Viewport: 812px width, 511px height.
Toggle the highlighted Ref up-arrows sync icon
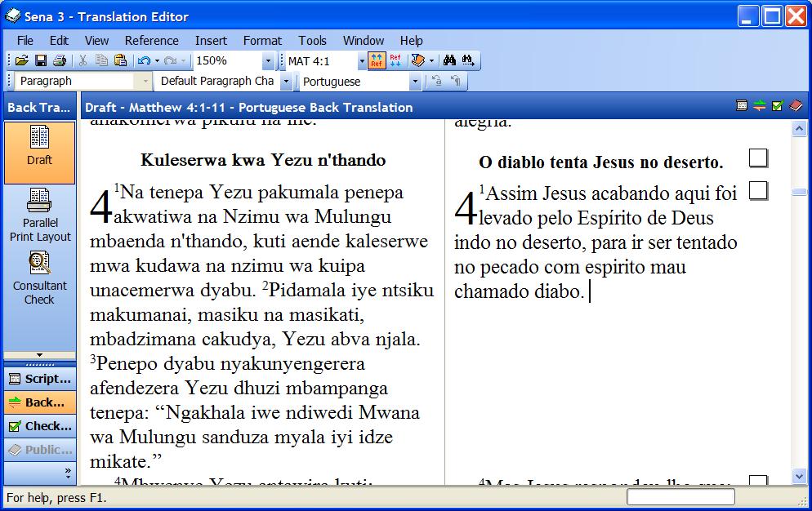(x=377, y=61)
